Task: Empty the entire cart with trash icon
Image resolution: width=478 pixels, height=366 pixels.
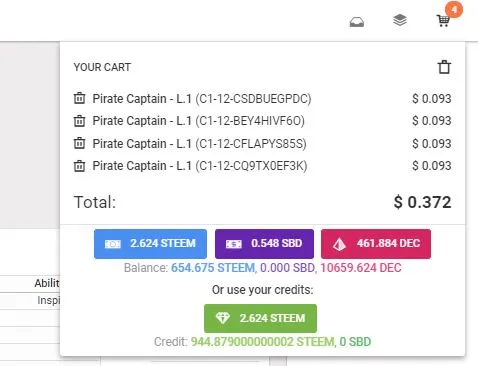Action: pyautogui.click(x=444, y=67)
